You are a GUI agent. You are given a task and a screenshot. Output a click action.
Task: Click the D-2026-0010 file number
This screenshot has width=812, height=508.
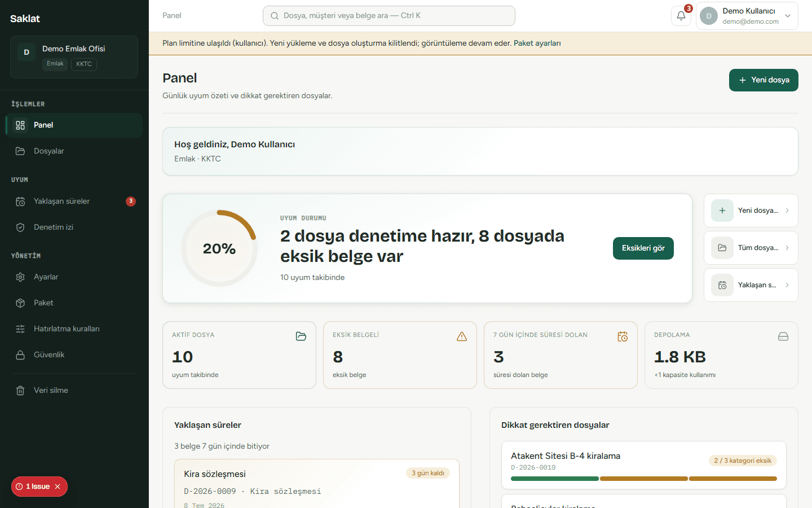tap(533, 468)
